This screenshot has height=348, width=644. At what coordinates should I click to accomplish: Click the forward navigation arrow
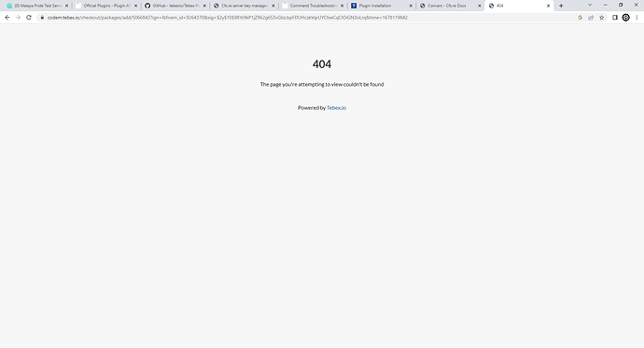(18, 18)
